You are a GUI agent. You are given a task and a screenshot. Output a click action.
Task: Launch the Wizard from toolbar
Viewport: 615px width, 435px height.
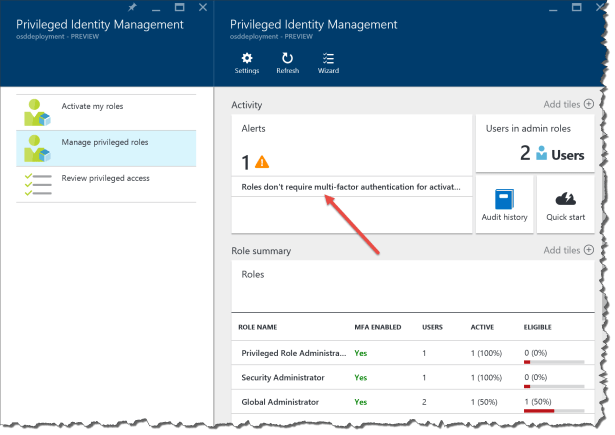[x=328, y=62]
